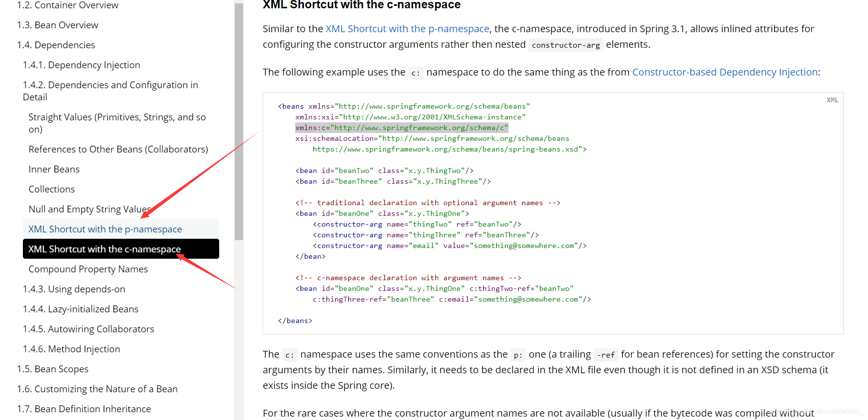Open 1.4. Dependencies section
The width and height of the screenshot is (868, 420).
pos(56,45)
